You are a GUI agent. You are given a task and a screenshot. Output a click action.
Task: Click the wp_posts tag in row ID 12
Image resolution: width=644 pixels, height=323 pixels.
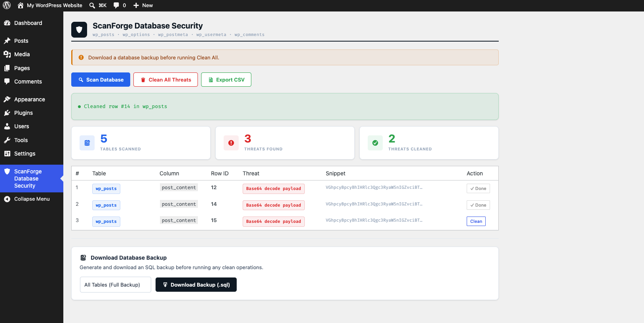106,189
